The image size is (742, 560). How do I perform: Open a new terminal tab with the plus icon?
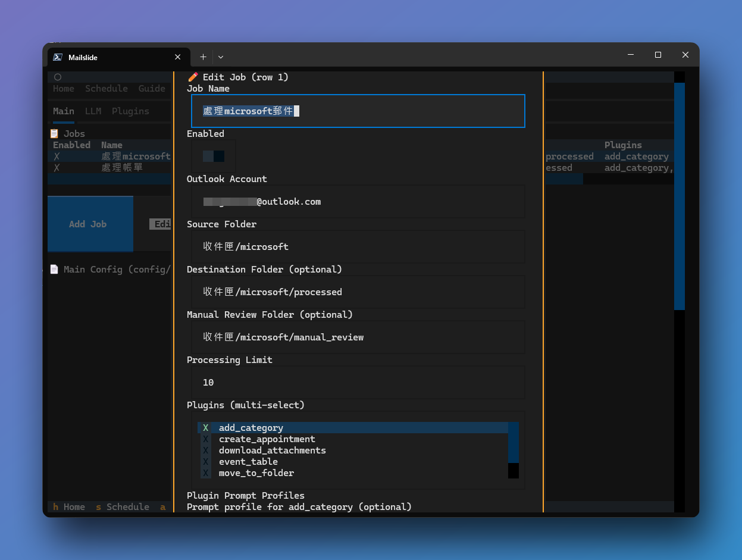coord(203,57)
